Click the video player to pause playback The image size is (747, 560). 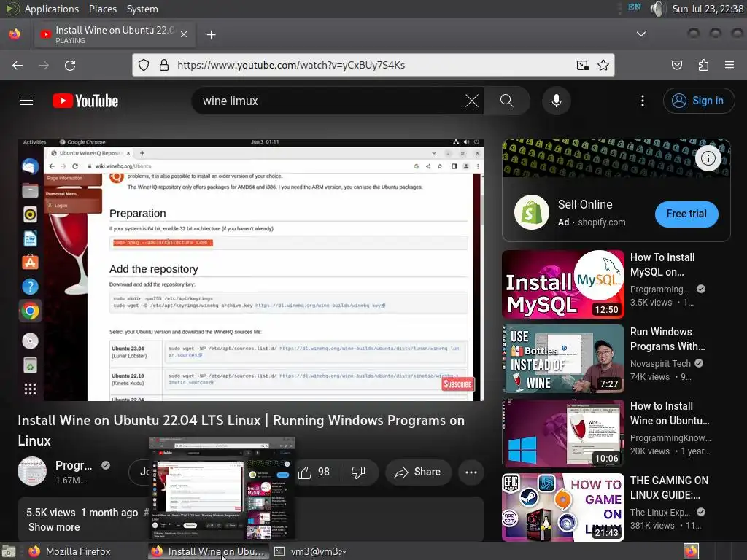coord(251,270)
